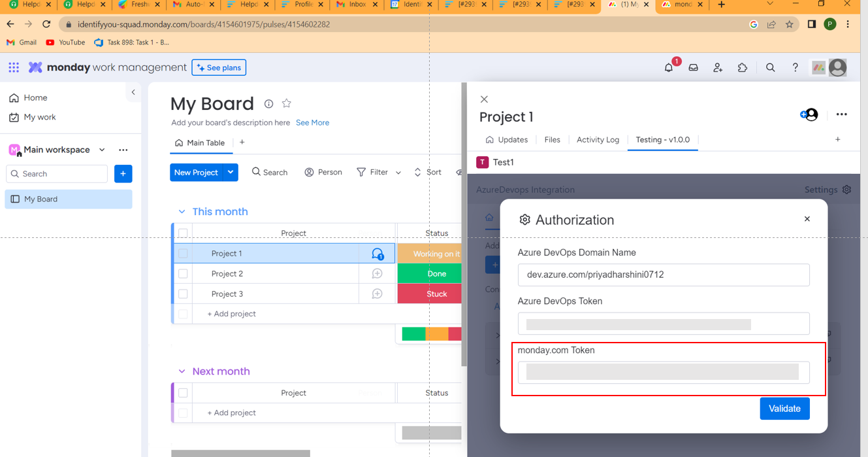Open the inbox tray icon
The height and width of the screenshot is (457, 868).
coord(694,67)
